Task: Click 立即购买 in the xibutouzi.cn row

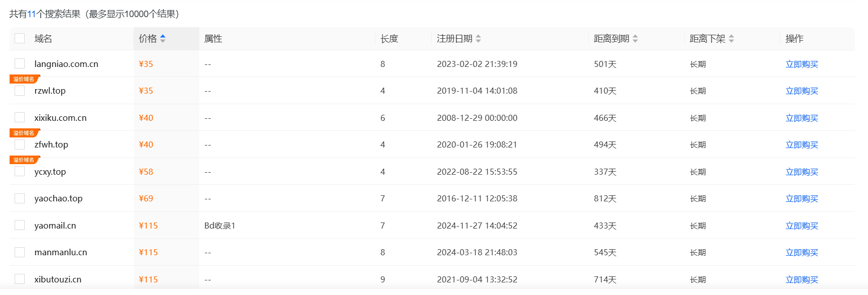Action: (802, 279)
